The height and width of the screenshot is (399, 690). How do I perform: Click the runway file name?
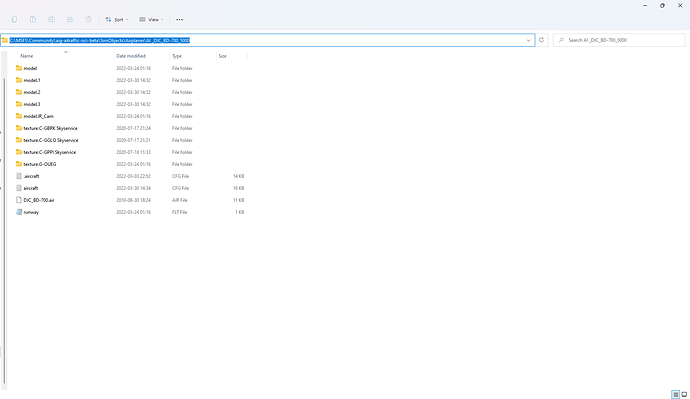coord(31,212)
